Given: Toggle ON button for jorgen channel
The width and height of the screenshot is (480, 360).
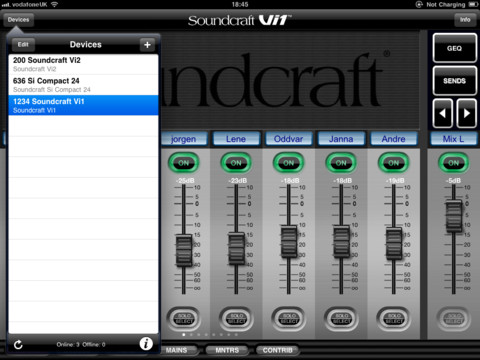Looking at the screenshot, I should point(183,163).
